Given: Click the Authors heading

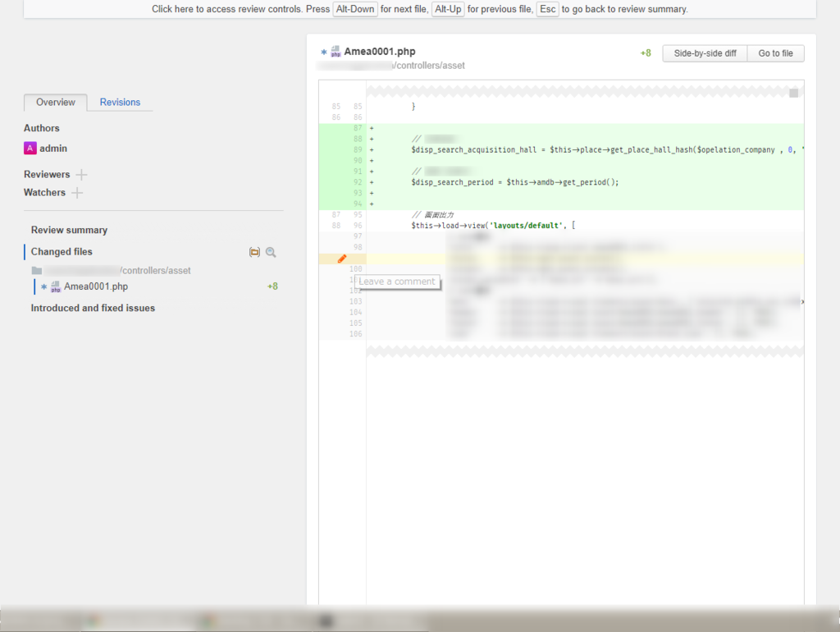Looking at the screenshot, I should click(x=41, y=128).
